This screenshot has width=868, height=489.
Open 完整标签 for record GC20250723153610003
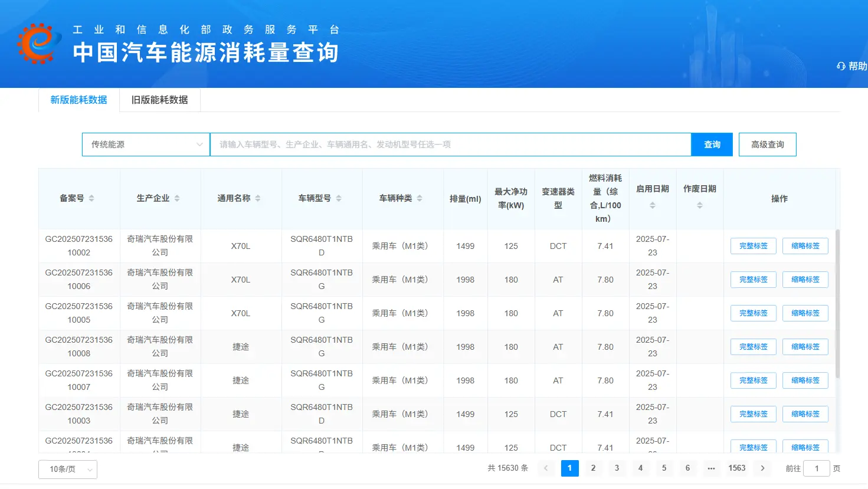(x=754, y=414)
